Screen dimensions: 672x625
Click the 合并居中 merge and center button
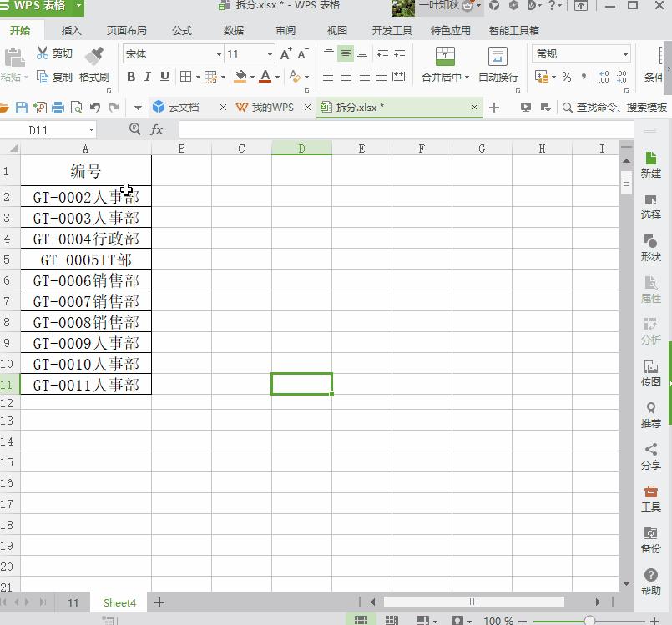click(445, 65)
